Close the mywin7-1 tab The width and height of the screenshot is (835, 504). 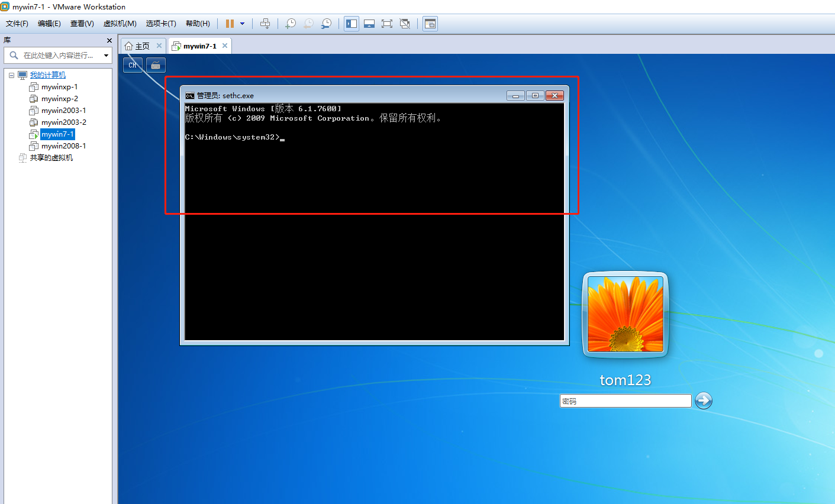point(225,46)
